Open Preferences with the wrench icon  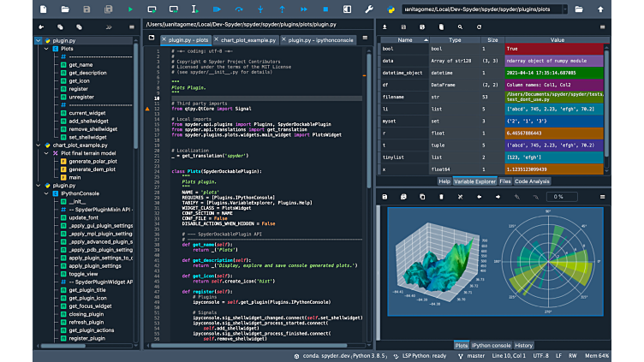(369, 9)
